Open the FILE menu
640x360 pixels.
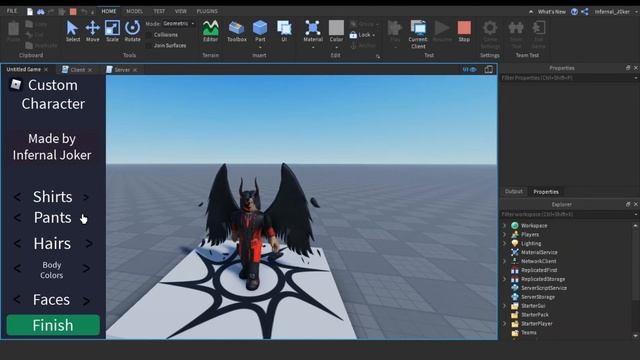(12, 11)
